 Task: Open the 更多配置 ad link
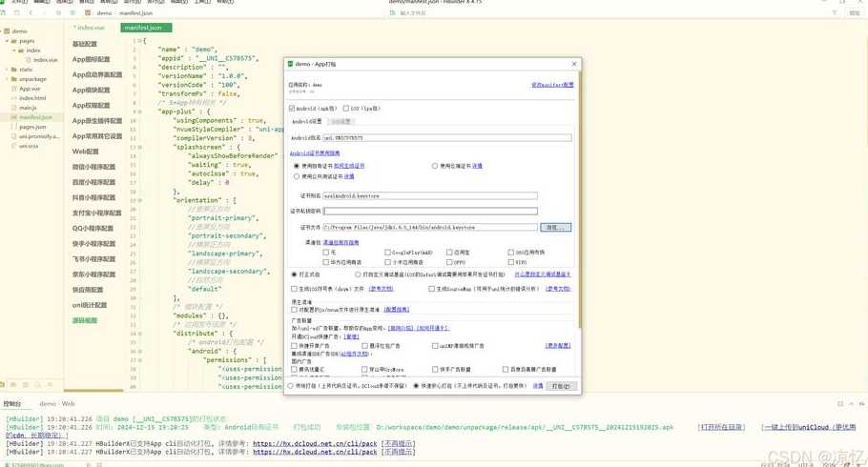click(558, 346)
